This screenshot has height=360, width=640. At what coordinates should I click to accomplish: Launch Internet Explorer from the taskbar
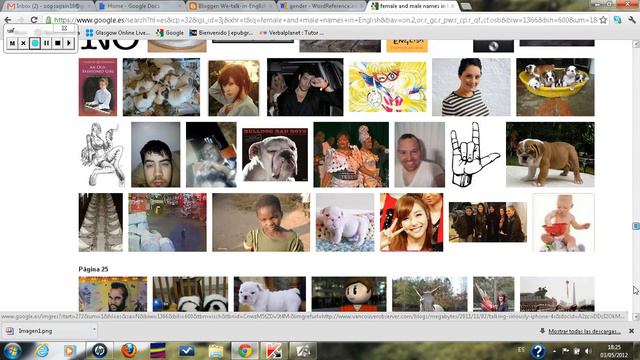pos(42,351)
